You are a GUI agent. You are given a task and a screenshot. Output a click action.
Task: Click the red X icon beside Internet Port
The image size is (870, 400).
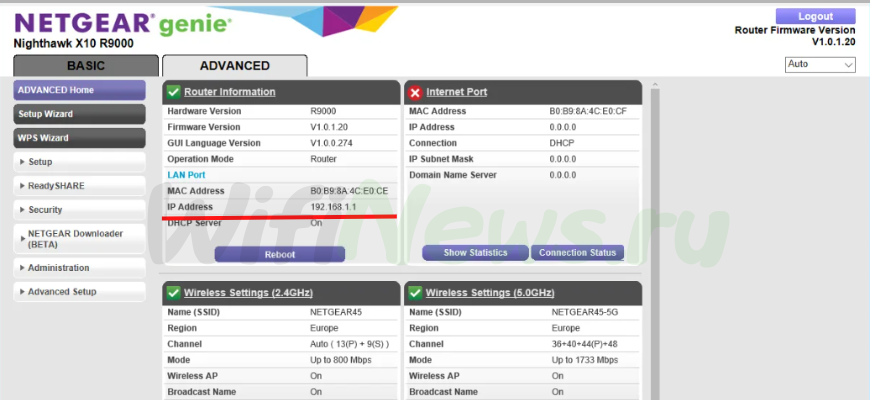[x=415, y=92]
